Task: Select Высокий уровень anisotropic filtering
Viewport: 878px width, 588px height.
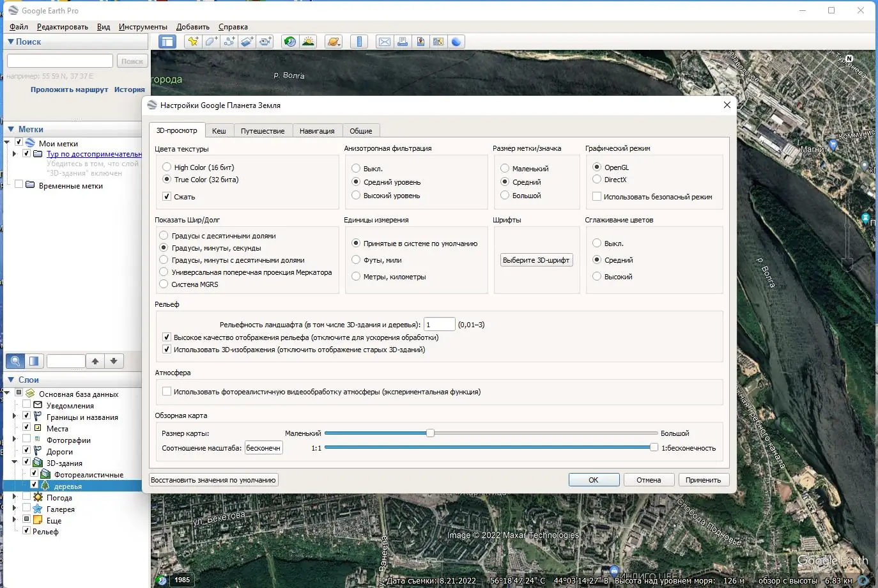Action: (356, 196)
